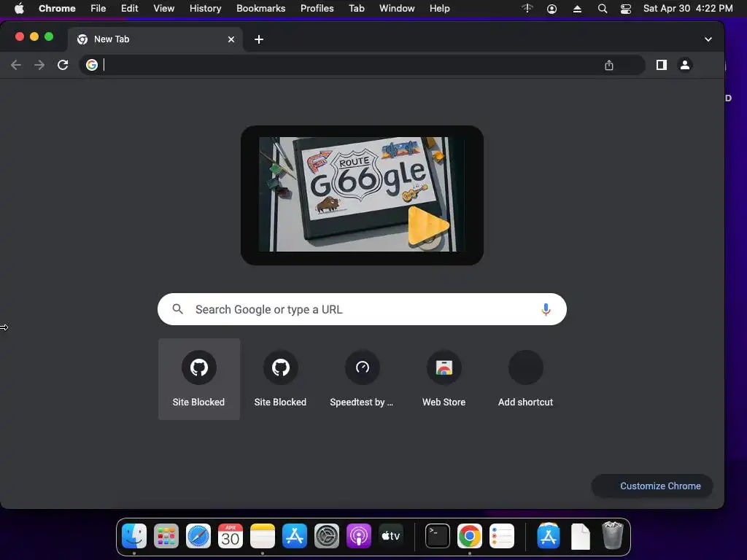This screenshot has height=560, width=747.
Task: Select the New Tab tab
Action: [155, 39]
